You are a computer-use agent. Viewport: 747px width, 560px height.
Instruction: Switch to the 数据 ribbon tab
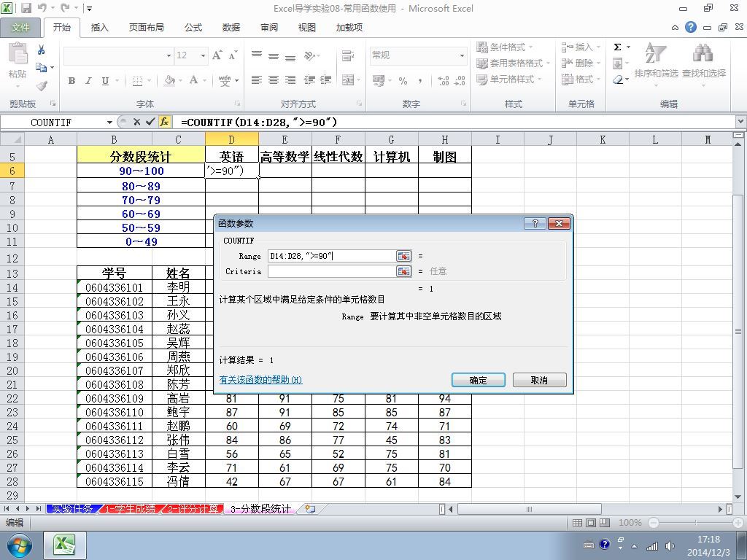(x=231, y=28)
